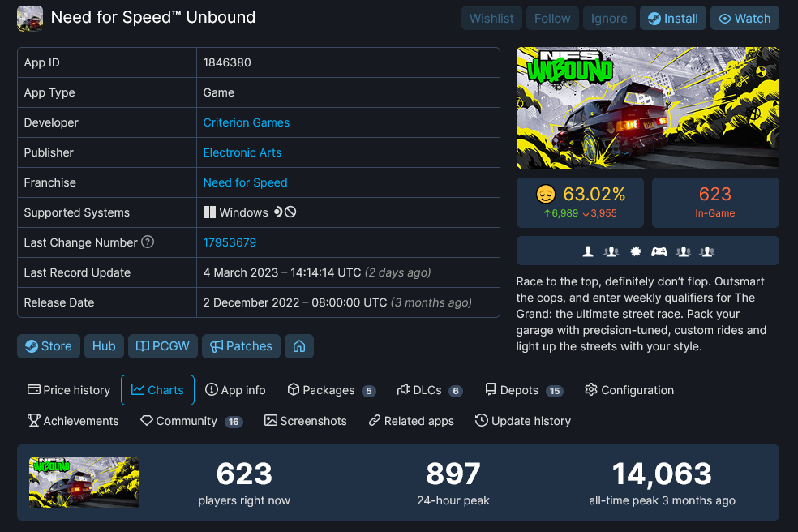Open the Store page button
This screenshot has width=798, height=532.
[49, 346]
